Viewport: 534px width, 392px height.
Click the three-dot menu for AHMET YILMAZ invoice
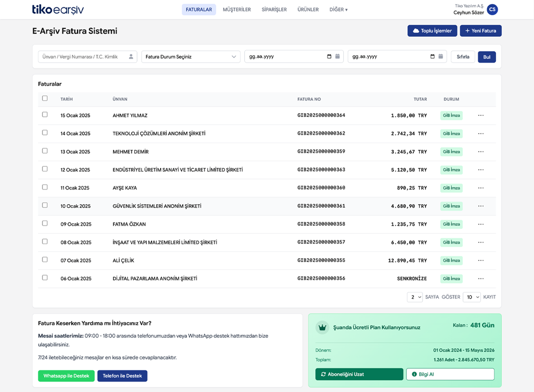[x=480, y=116]
